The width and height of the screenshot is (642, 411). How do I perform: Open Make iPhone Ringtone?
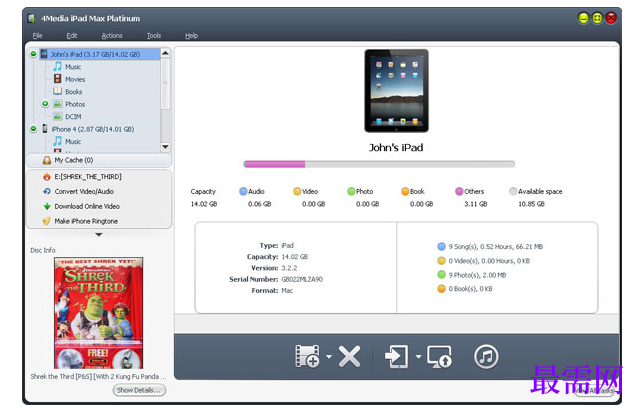pos(86,221)
